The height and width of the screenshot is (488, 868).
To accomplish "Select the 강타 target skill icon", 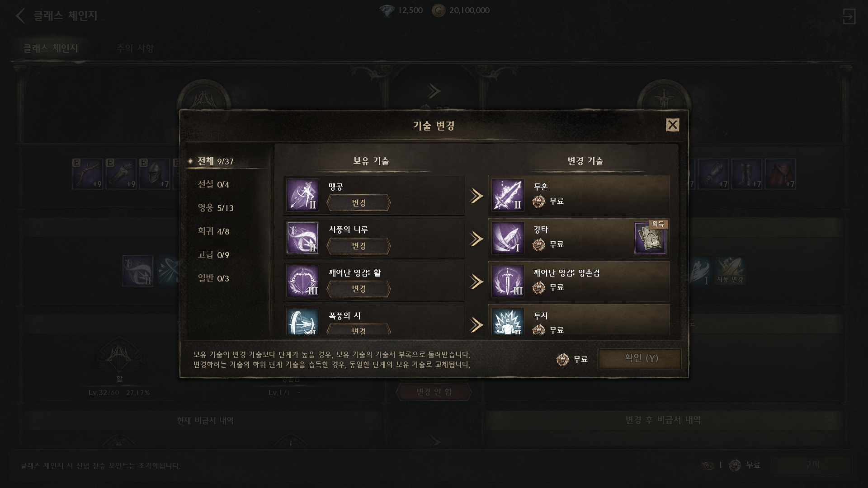I will coord(508,238).
